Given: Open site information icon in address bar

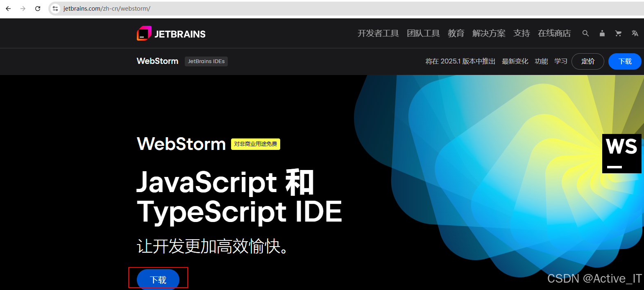Looking at the screenshot, I should pyautogui.click(x=55, y=8).
